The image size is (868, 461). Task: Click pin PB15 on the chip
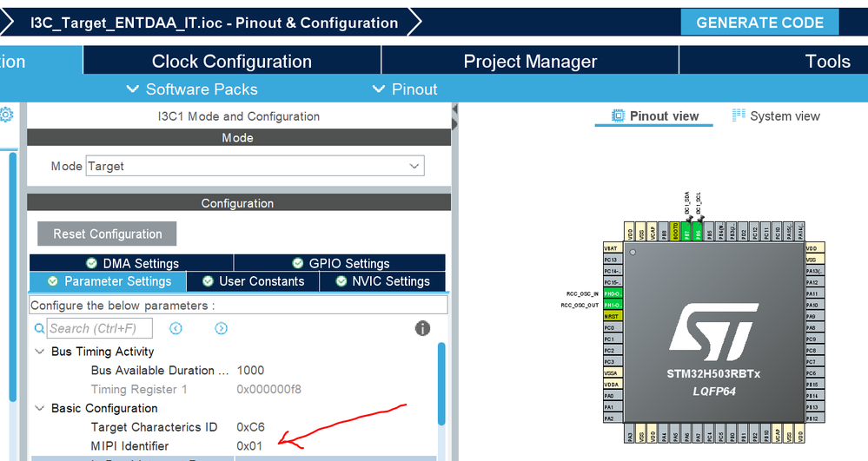coord(815,384)
